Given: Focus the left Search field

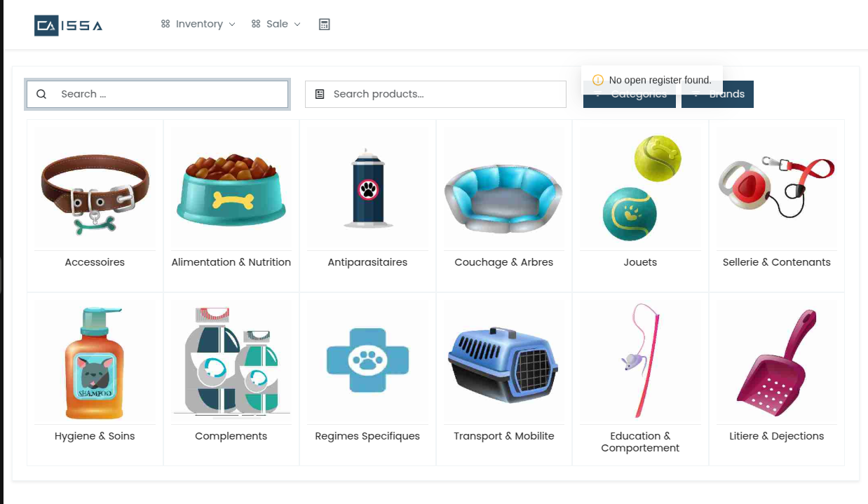Looking at the screenshot, I should coord(157,94).
